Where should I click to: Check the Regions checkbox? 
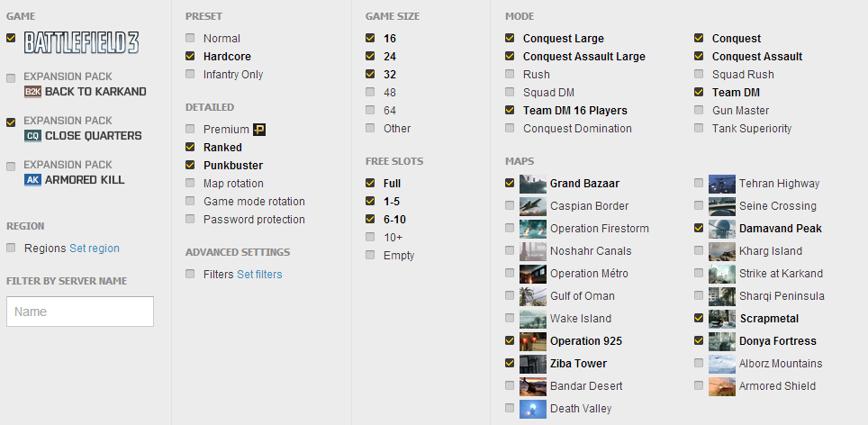pyautogui.click(x=11, y=248)
